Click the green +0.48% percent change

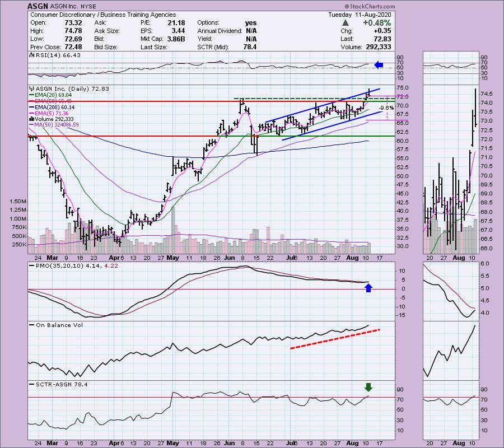(x=377, y=23)
